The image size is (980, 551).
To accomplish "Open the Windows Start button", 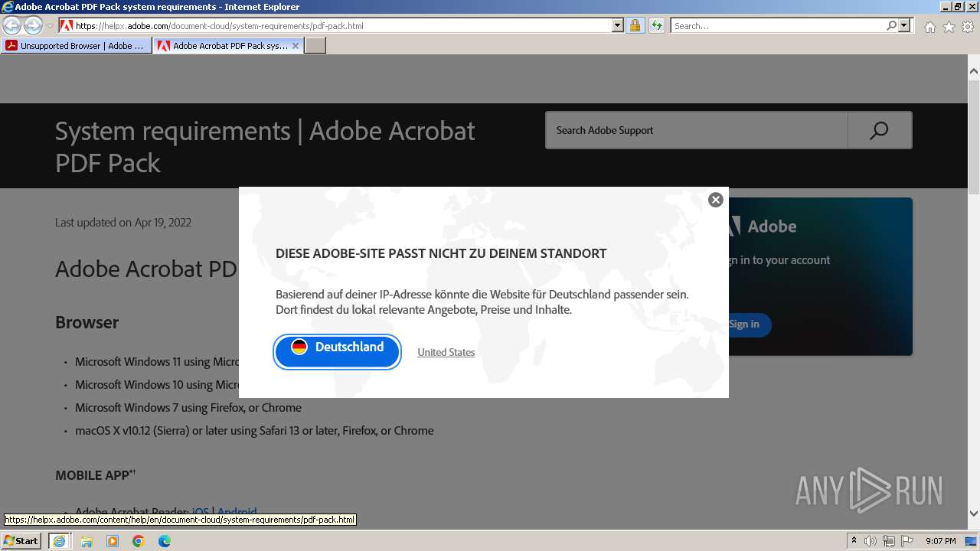I will (x=21, y=540).
